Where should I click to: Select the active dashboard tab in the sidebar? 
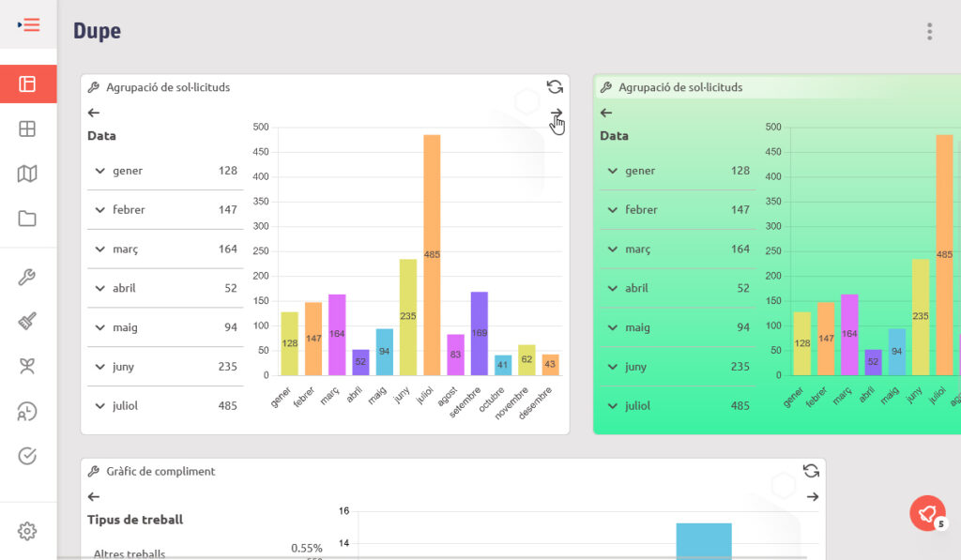tap(27, 84)
